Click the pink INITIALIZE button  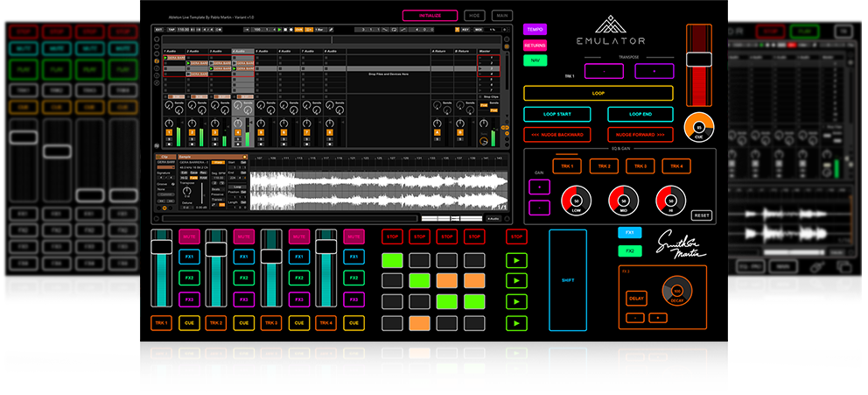coord(430,16)
